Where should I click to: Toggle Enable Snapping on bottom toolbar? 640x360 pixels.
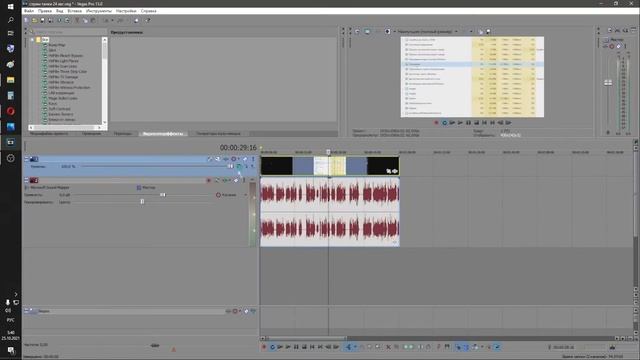coord(458,347)
